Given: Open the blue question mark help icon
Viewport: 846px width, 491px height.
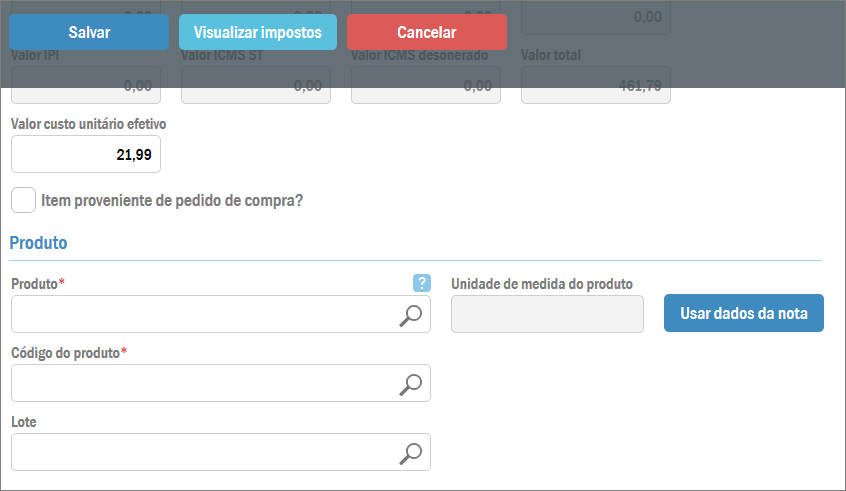Looking at the screenshot, I should click(x=422, y=284).
